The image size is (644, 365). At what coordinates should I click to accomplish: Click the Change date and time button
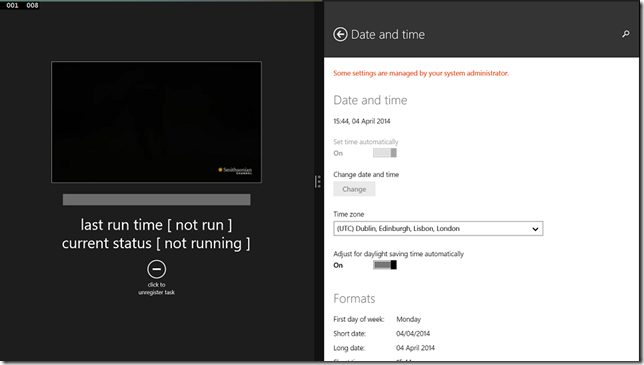pyautogui.click(x=354, y=189)
